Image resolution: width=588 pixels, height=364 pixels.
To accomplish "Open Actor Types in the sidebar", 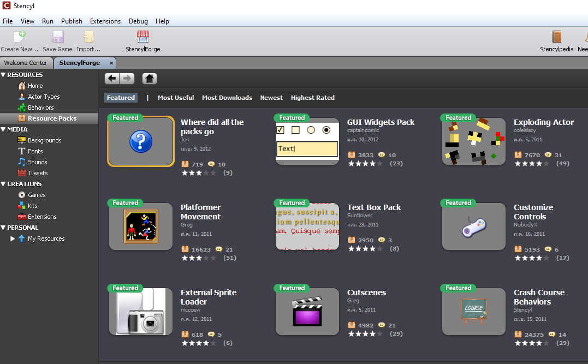I will point(44,97).
